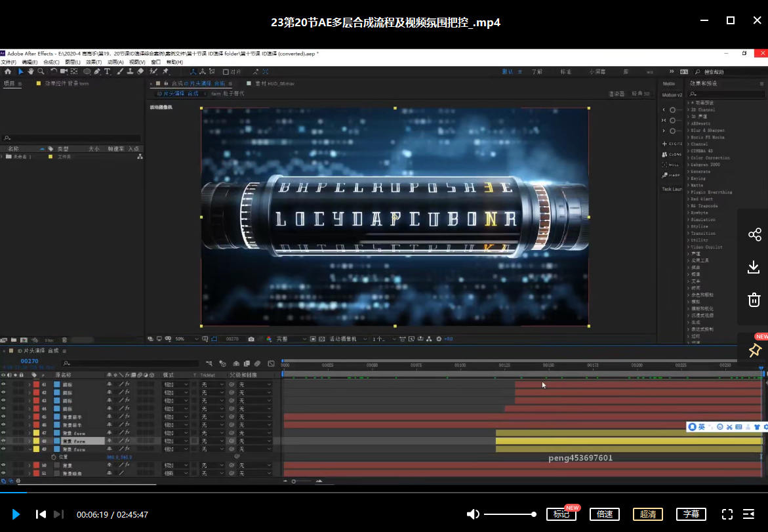Switch to the 标准 workspace tab
This screenshot has width=768, height=532.
pos(565,72)
